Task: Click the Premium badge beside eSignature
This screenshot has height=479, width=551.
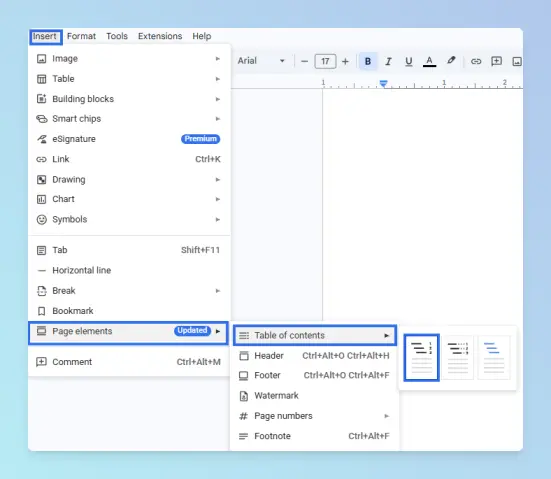Action: coord(201,139)
